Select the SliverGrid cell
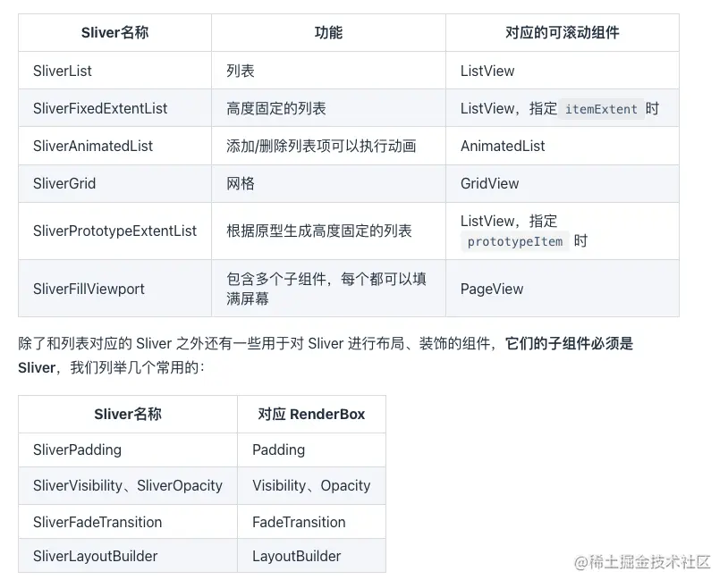 pos(114,183)
